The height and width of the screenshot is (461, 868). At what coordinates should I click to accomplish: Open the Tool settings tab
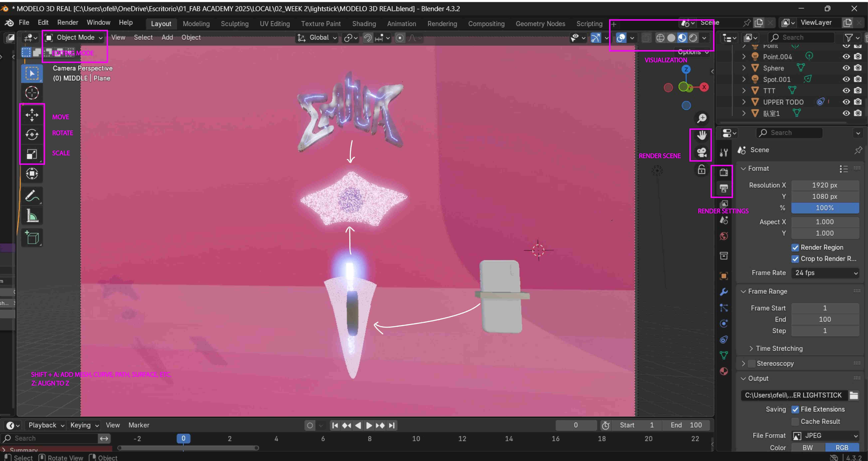724,152
